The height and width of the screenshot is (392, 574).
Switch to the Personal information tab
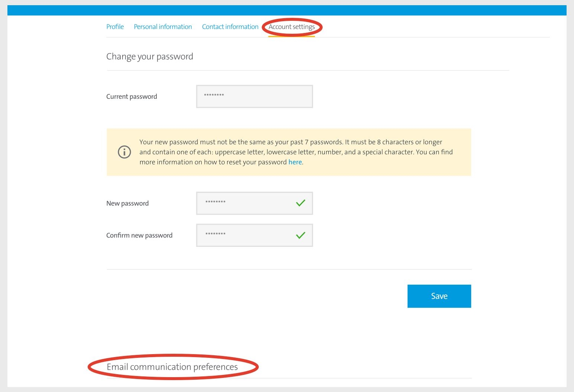click(163, 27)
